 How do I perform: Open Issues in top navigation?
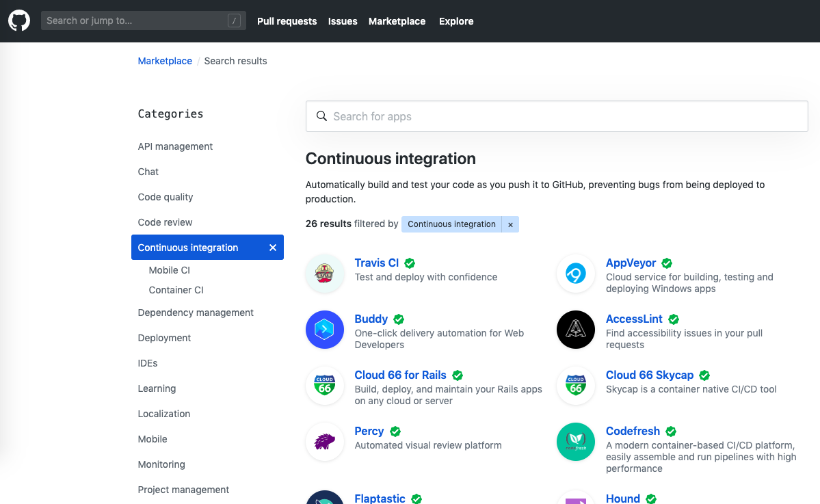[x=343, y=21]
